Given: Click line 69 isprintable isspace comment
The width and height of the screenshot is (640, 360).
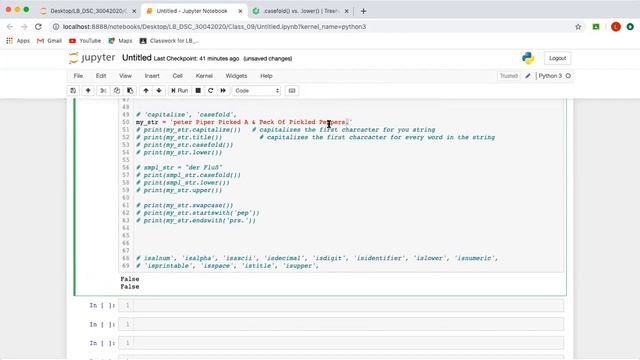Looking at the screenshot, I should 227,266.
